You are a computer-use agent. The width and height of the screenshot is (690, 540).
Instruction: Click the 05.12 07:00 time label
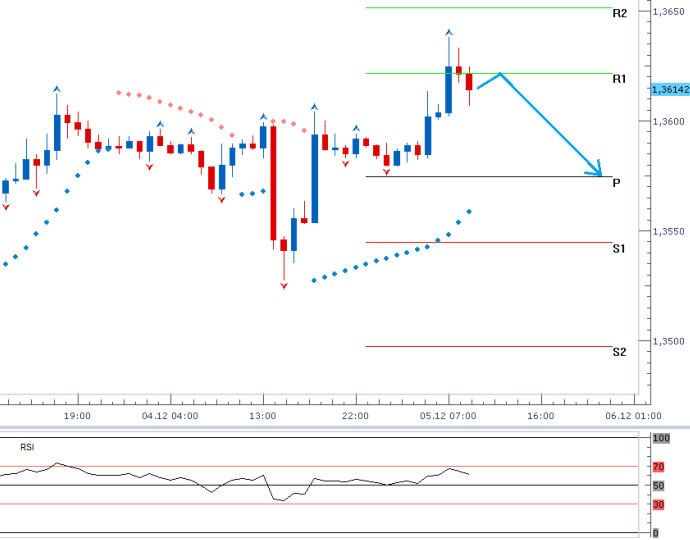coord(448,416)
